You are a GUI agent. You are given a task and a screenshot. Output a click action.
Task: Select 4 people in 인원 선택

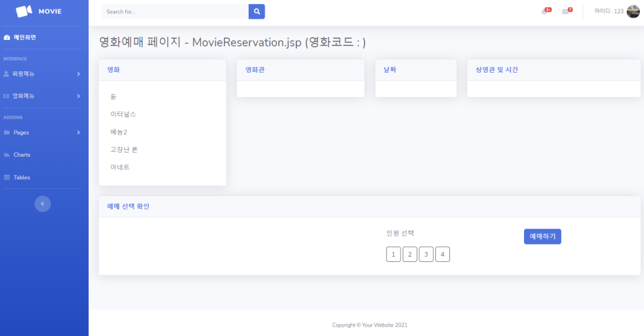click(443, 254)
